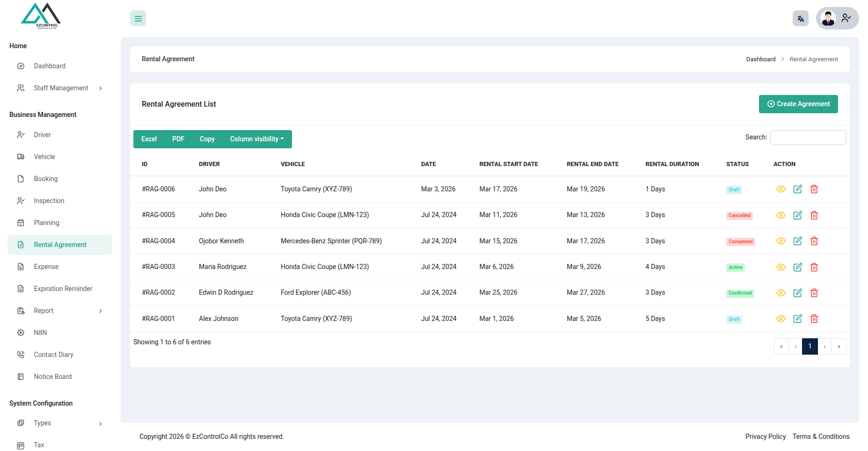Focus the Search input field
868x451 pixels.
[808, 138]
